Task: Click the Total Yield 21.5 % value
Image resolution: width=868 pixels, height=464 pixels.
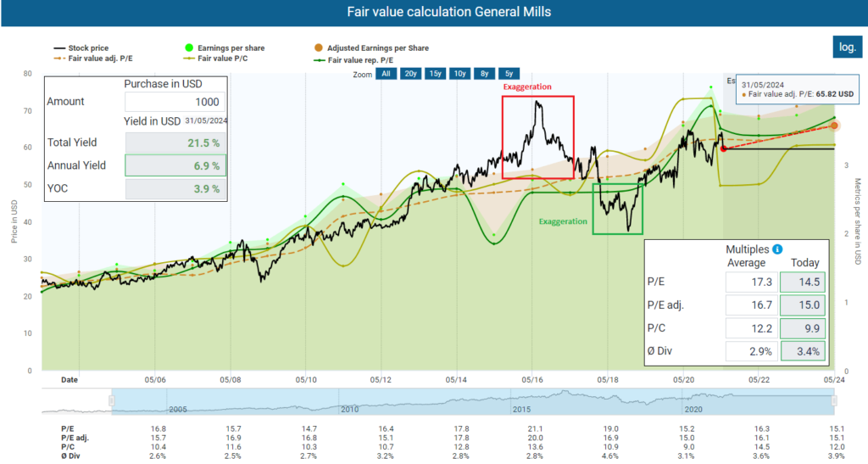Action: tap(175, 143)
